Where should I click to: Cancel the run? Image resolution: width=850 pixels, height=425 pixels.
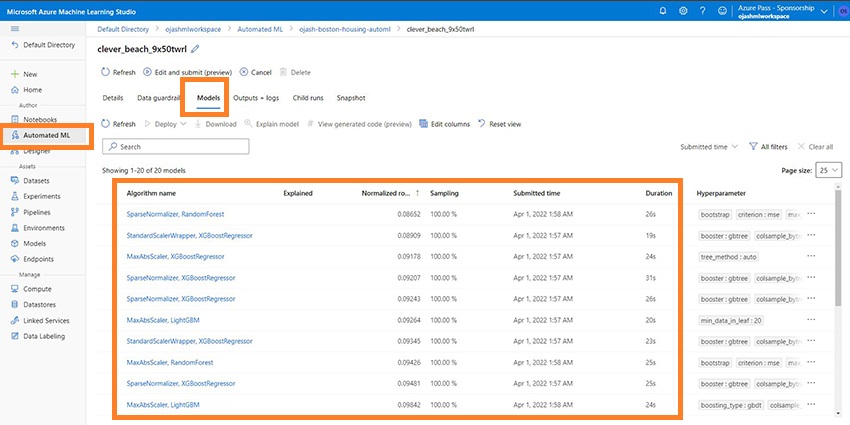[x=256, y=72]
